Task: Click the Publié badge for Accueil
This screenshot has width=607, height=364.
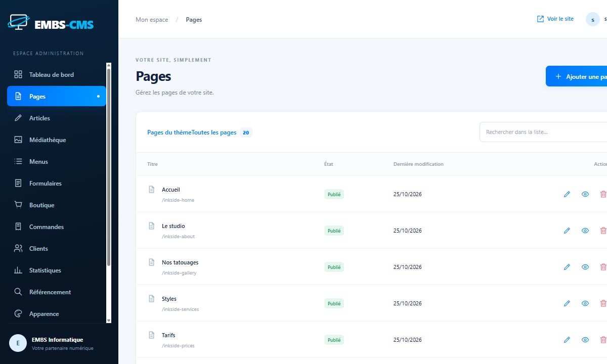Action: pyautogui.click(x=334, y=194)
